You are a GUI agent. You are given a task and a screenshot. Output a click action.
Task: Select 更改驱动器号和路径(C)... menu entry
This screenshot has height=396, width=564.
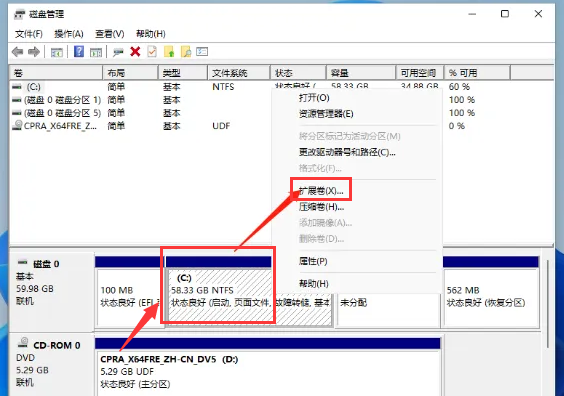(x=347, y=153)
